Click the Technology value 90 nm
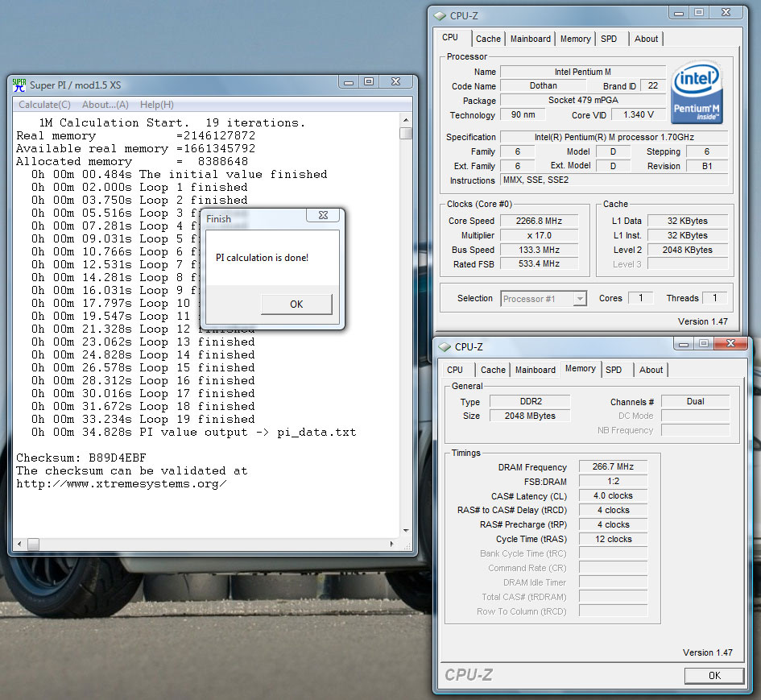Image resolution: width=761 pixels, height=700 pixels. click(x=523, y=114)
